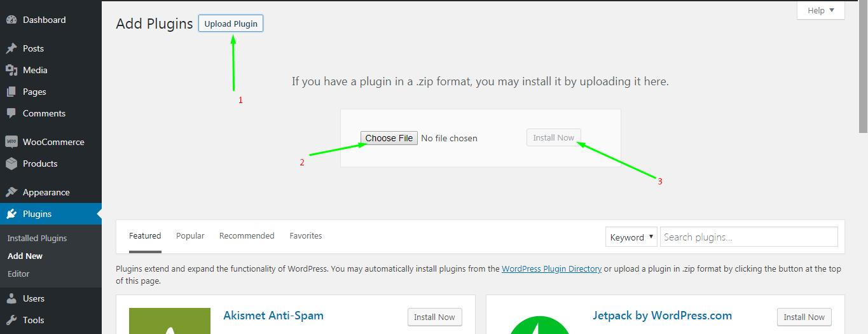Screen dimensions: 868x334
Task: Click the Tools wrench icon
Action: pyautogui.click(x=11, y=320)
